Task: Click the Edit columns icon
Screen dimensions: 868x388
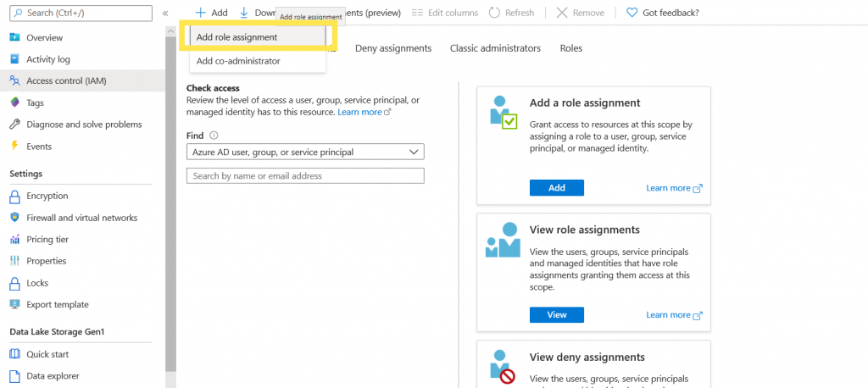Action: 417,12
